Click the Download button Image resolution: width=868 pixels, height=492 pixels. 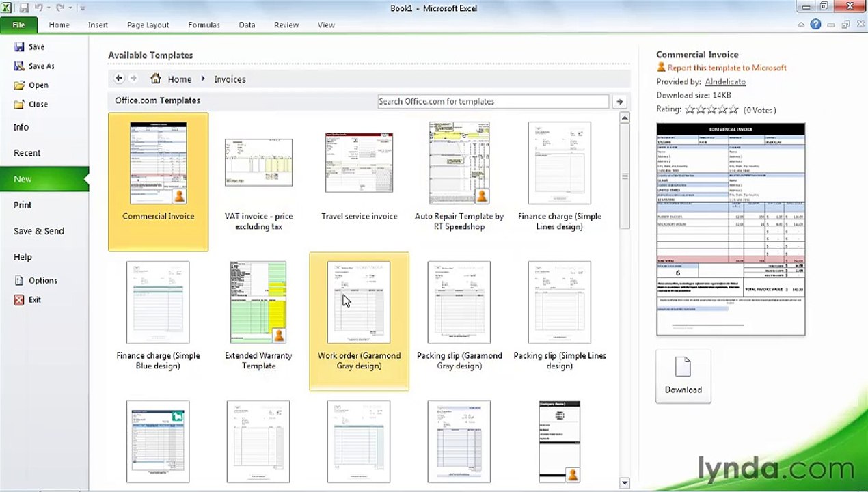[x=683, y=376]
